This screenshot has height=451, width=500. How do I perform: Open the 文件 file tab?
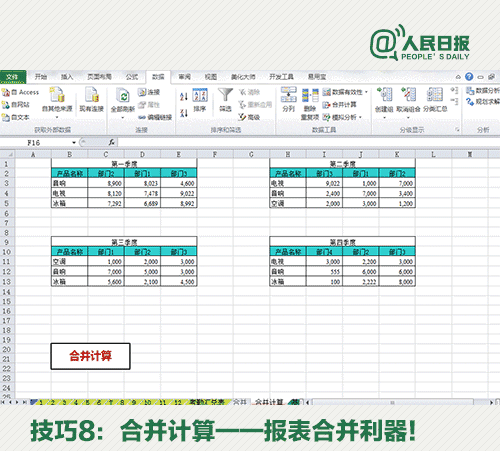click(x=13, y=77)
